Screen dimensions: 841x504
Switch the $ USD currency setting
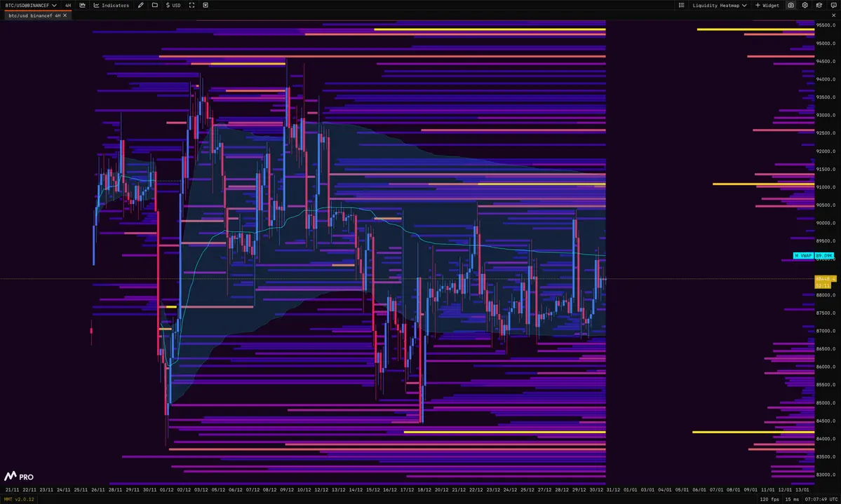coord(173,6)
